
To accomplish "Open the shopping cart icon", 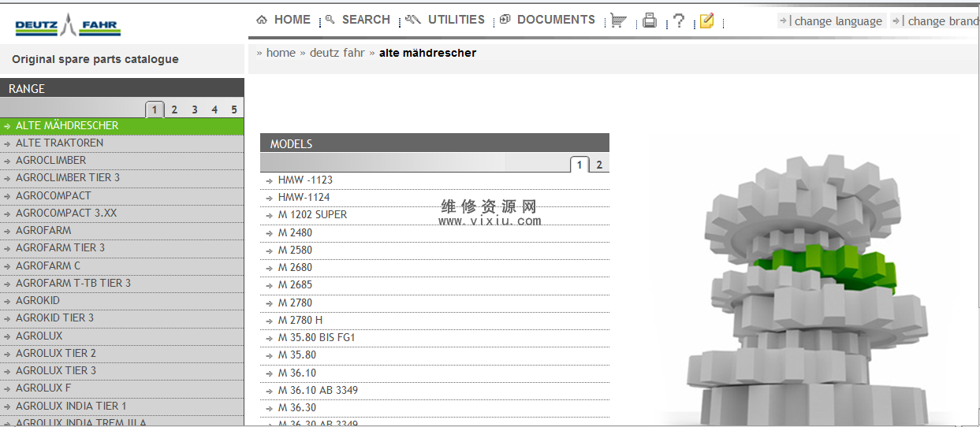I will (619, 21).
